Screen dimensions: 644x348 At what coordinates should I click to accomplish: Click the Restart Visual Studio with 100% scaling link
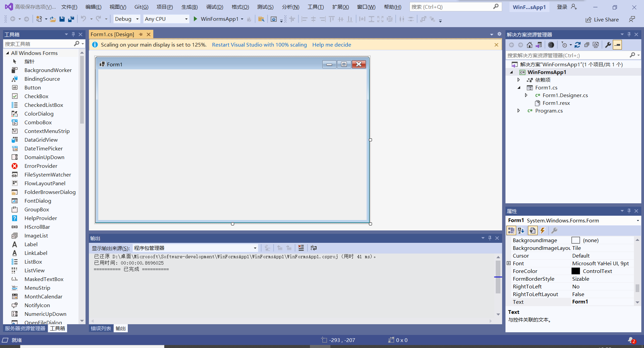tap(259, 45)
